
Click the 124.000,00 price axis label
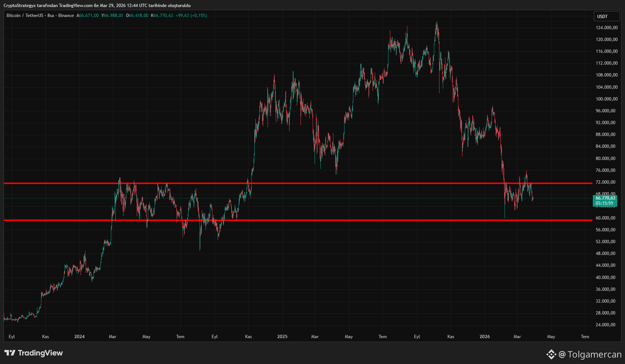pos(607,28)
